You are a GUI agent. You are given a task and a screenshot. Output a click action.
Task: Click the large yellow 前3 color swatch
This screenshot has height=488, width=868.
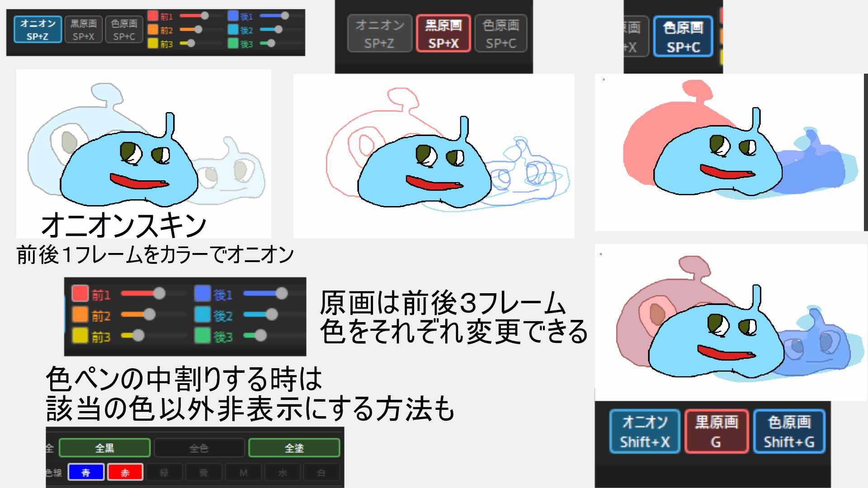click(x=80, y=336)
